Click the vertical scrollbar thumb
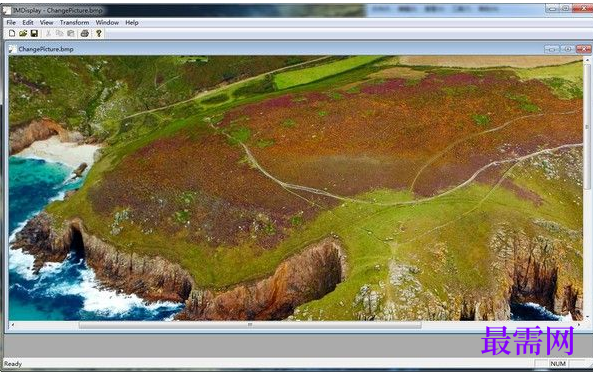Image resolution: width=593 pixels, height=372 pixels. 587,127
